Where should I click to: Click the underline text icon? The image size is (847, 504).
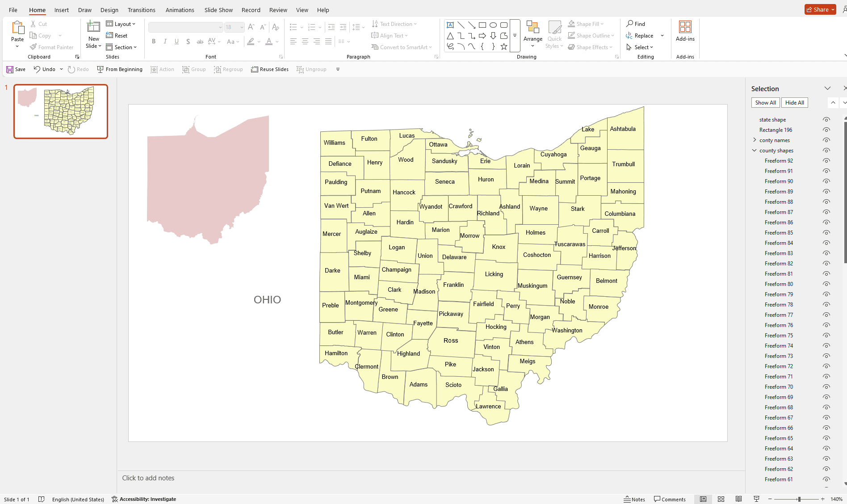coord(177,42)
